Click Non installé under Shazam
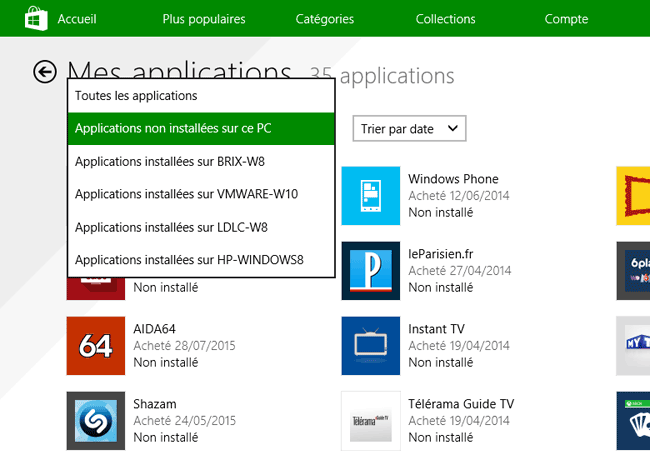The height and width of the screenshot is (460, 650). point(166,437)
